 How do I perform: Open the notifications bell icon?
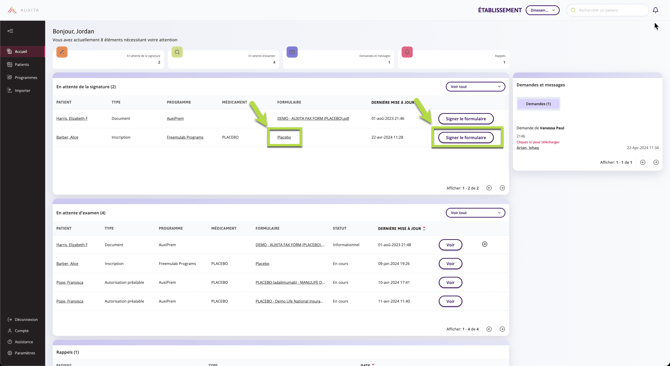(655, 10)
